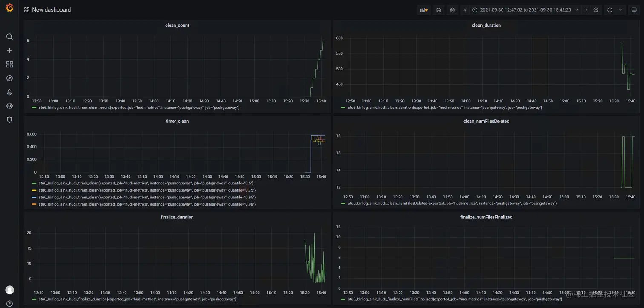Image resolution: width=644 pixels, height=308 pixels.
Task: Click the finalize_numFilesFinalized flat line
Action: tap(624, 258)
